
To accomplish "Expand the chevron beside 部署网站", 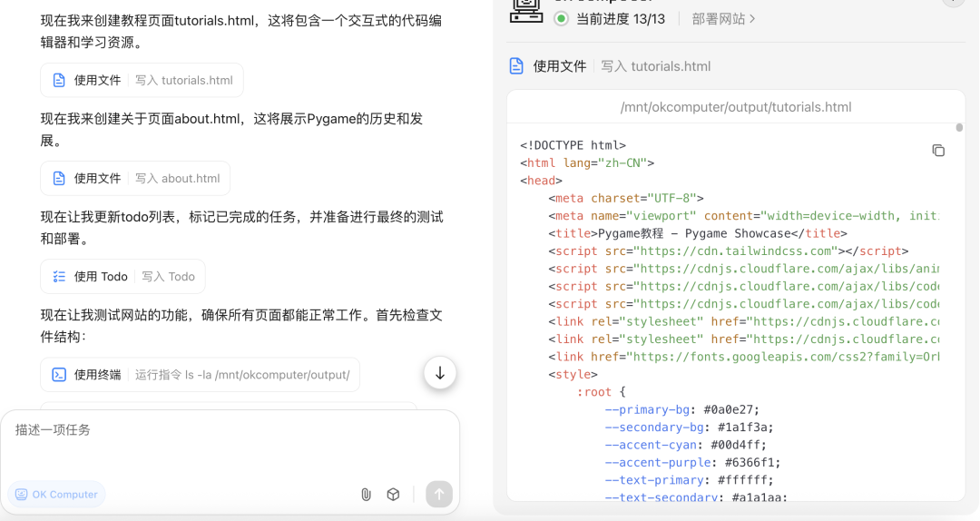I will [x=752, y=19].
